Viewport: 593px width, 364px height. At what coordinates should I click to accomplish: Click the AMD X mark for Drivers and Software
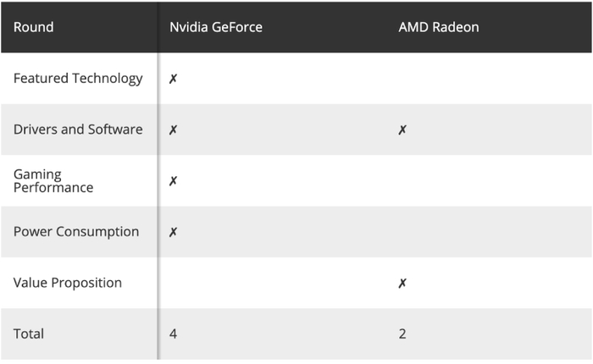coord(402,130)
